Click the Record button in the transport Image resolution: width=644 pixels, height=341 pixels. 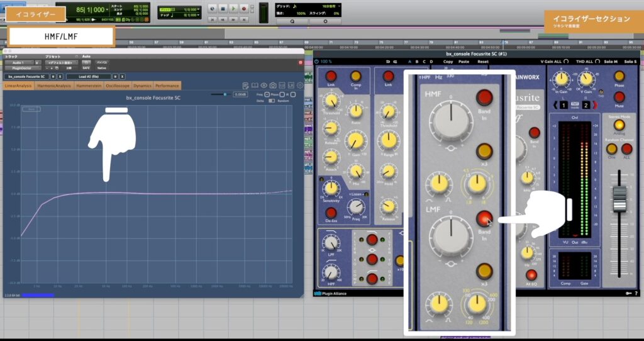tap(243, 8)
